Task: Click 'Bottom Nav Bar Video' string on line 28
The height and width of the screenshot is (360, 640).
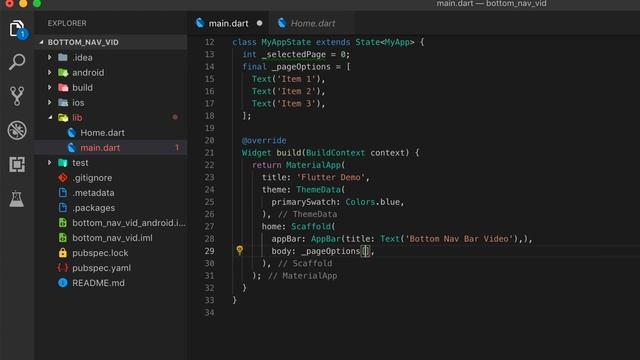Action: tap(459, 238)
